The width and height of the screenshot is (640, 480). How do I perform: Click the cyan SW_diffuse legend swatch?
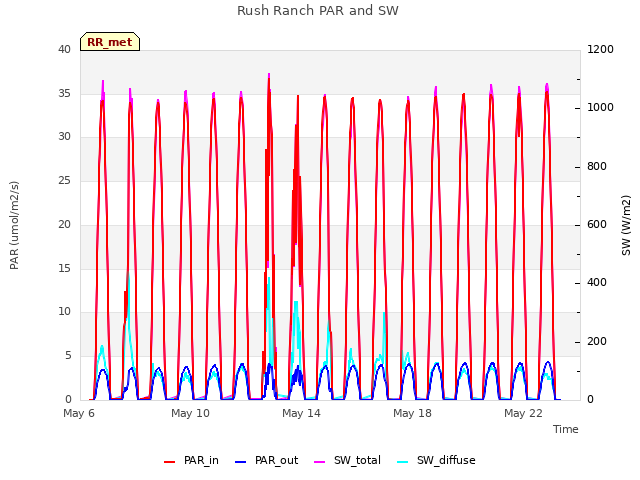[x=402, y=462]
